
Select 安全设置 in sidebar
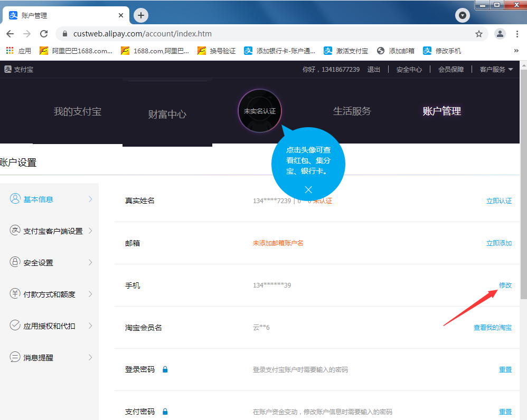pos(39,263)
